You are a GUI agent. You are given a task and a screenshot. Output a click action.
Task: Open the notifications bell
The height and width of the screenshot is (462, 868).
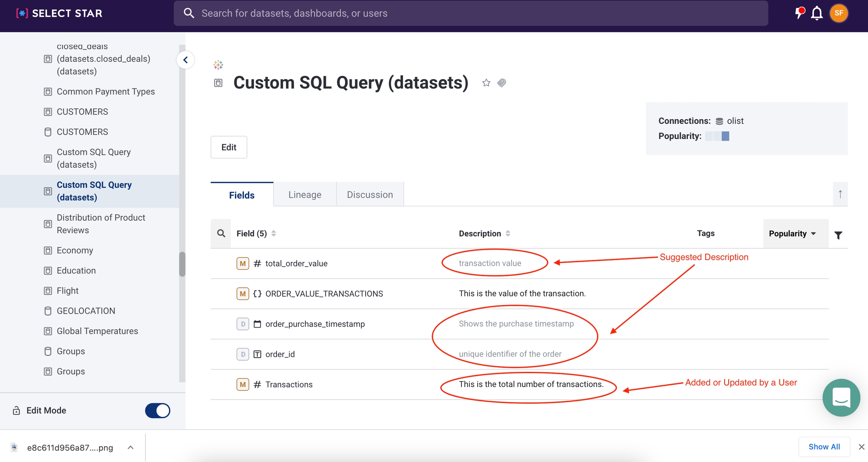[817, 13]
